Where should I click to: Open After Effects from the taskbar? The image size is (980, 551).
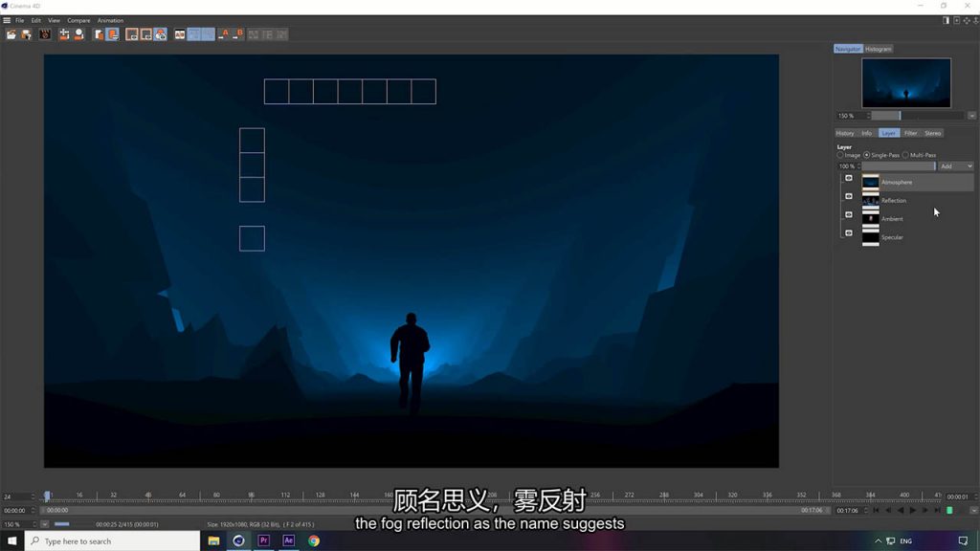coord(289,541)
